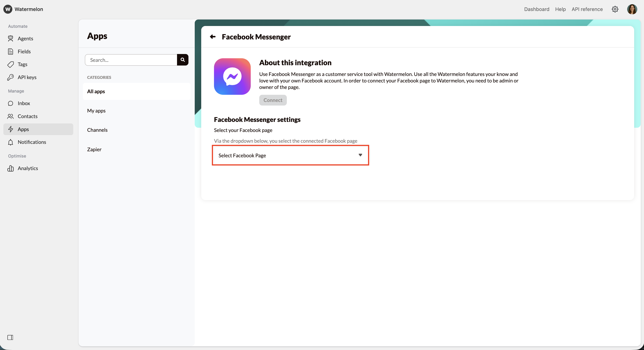Click the Watermelon logo

8,9
